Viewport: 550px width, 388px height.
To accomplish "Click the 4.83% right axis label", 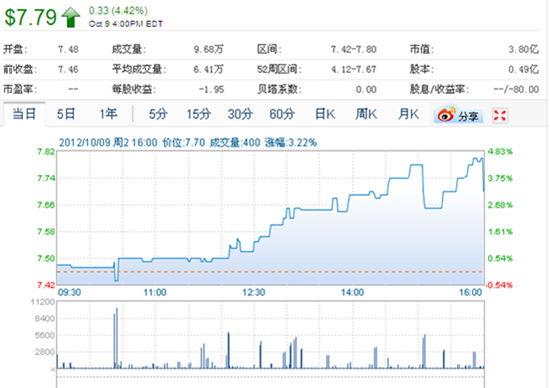I will click(500, 152).
